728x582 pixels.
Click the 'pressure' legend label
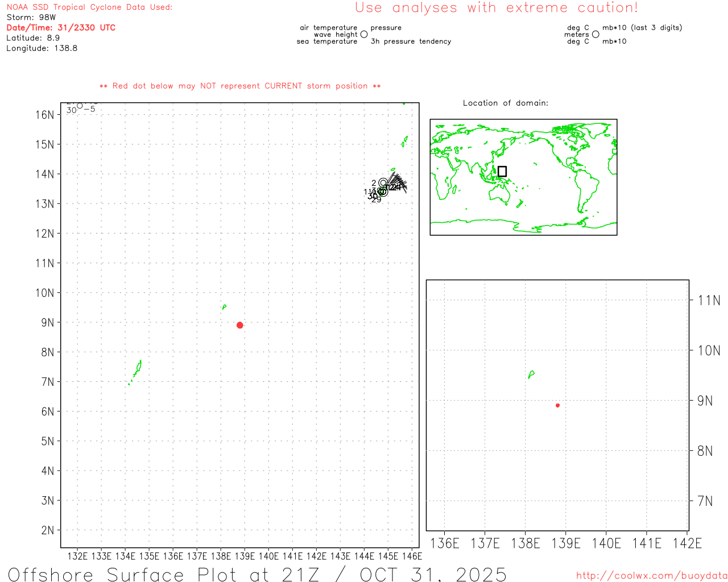coord(386,27)
